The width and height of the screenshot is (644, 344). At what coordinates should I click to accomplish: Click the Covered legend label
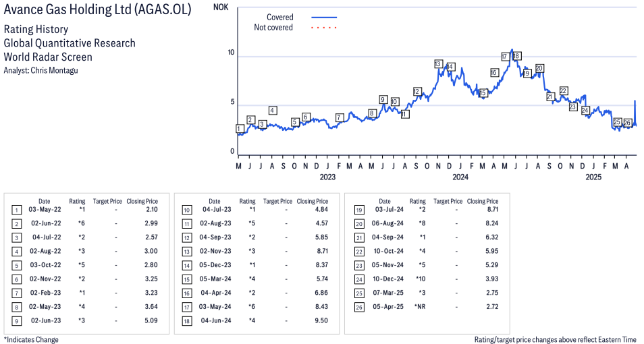[280, 18]
